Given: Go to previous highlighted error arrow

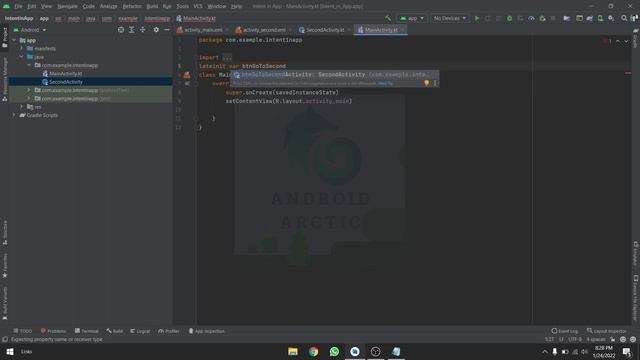Looking at the screenshot, I should tap(618, 41).
